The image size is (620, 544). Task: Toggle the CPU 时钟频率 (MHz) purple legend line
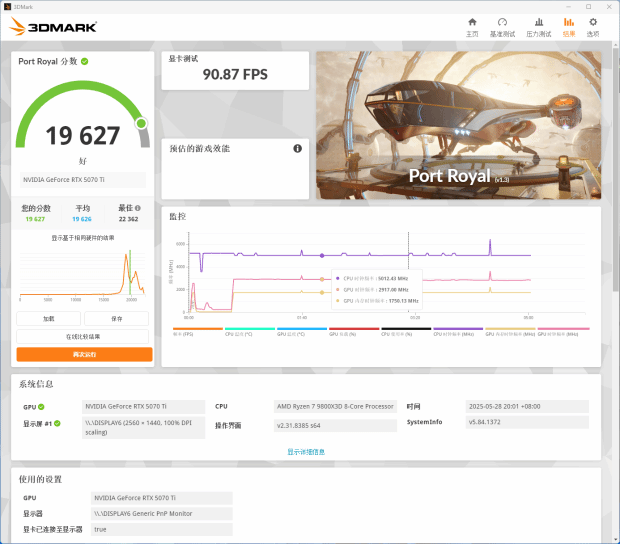pyautogui.click(x=458, y=331)
